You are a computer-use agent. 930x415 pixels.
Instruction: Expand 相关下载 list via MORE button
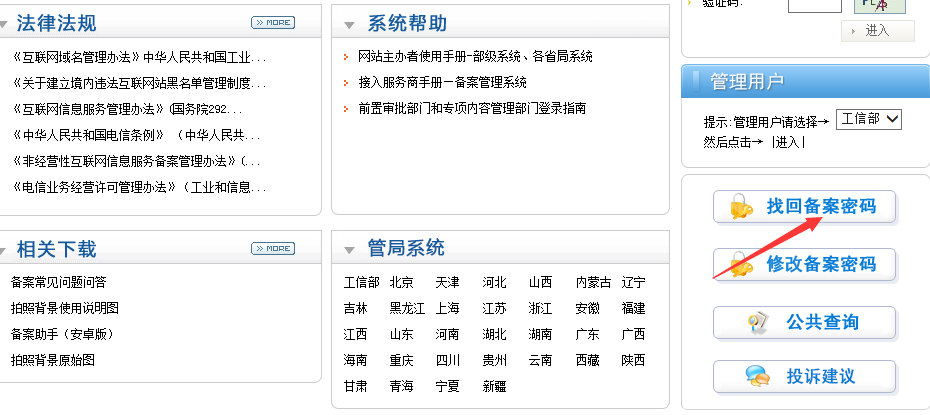click(x=273, y=248)
